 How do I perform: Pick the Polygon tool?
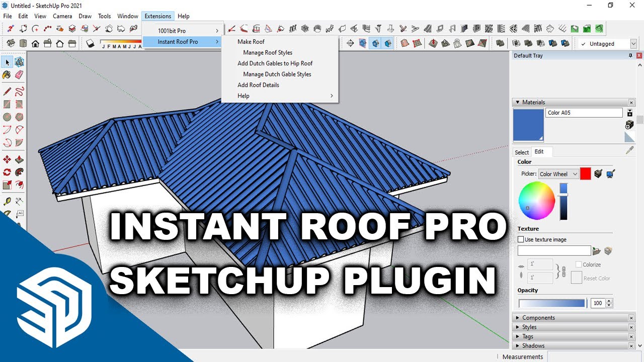tap(19, 117)
